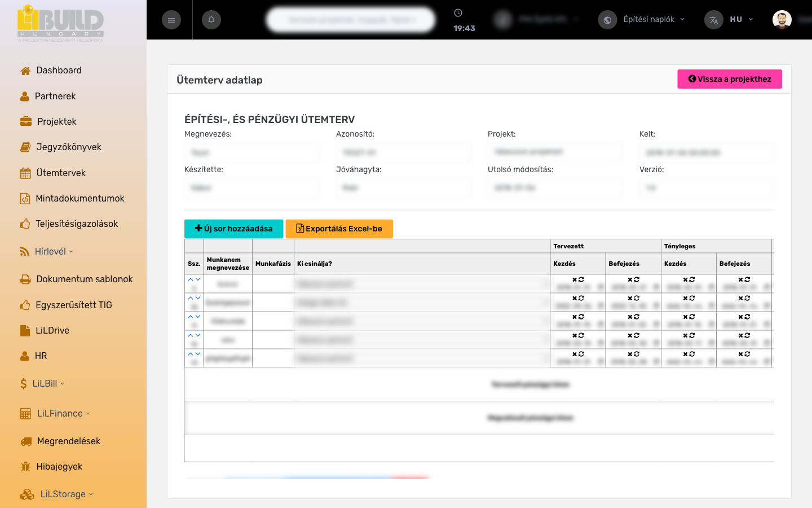
Task: Move the last table row up
Action: [x=191, y=354]
